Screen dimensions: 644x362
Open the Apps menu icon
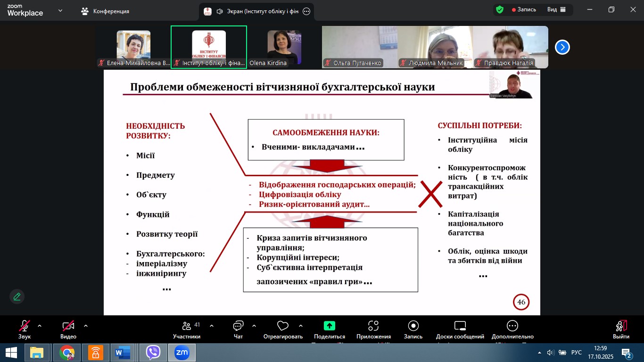pyautogui.click(x=373, y=326)
